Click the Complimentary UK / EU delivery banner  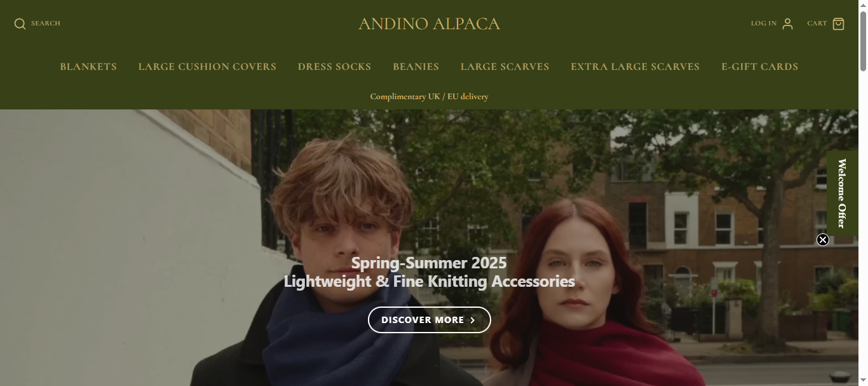click(429, 97)
